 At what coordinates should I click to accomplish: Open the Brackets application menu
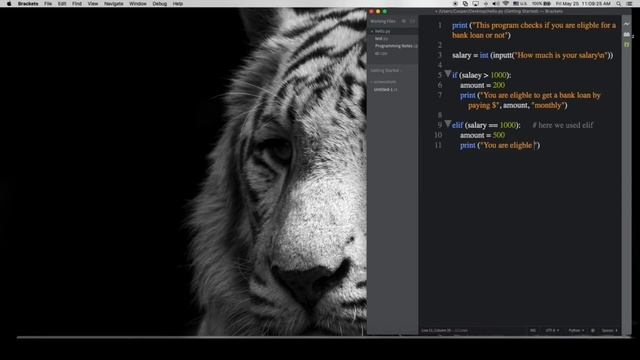point(28,4)
